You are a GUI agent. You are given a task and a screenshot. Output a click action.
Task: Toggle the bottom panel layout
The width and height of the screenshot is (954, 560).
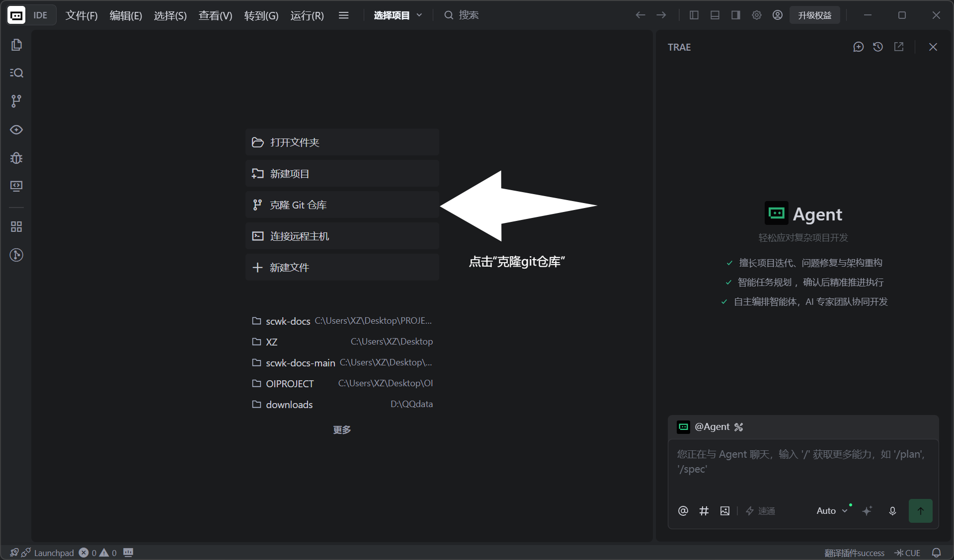[715, 15]
